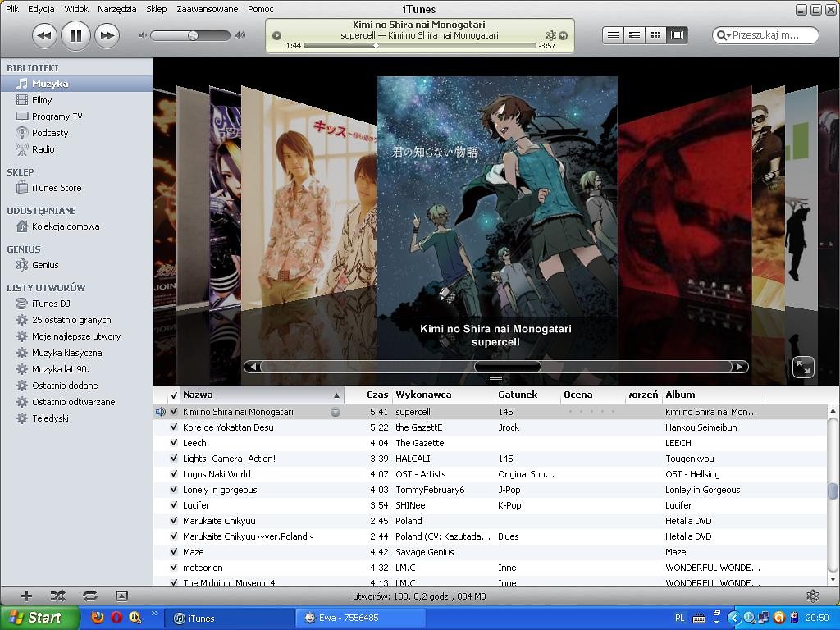Switch to Cover Flow view icon
The width and height of the screenshot is (840, 630).
[x=677, y=34]
